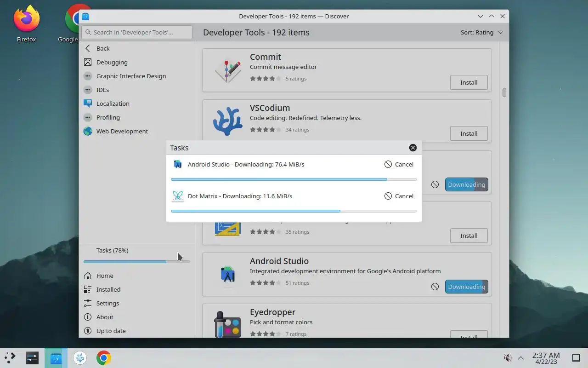588x368 pixels.
Task: Click Dot Matrix download progress bar in Tasks
Action: point(294,211)
